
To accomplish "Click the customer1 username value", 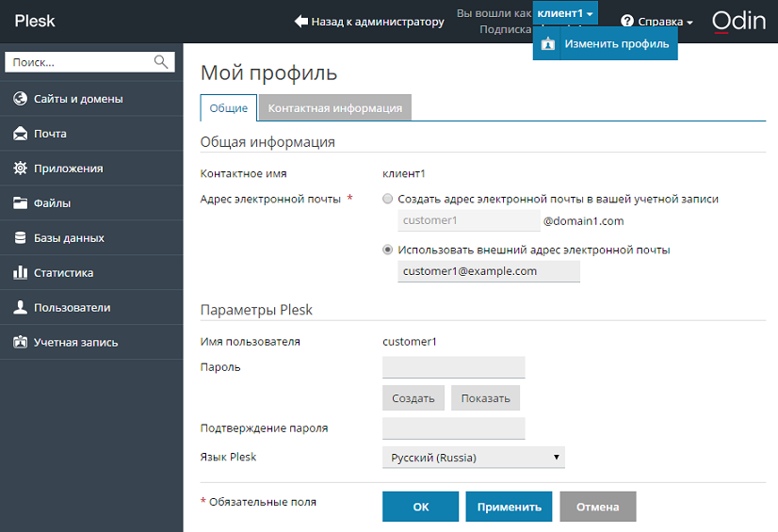I will click(x=410, y=342).
